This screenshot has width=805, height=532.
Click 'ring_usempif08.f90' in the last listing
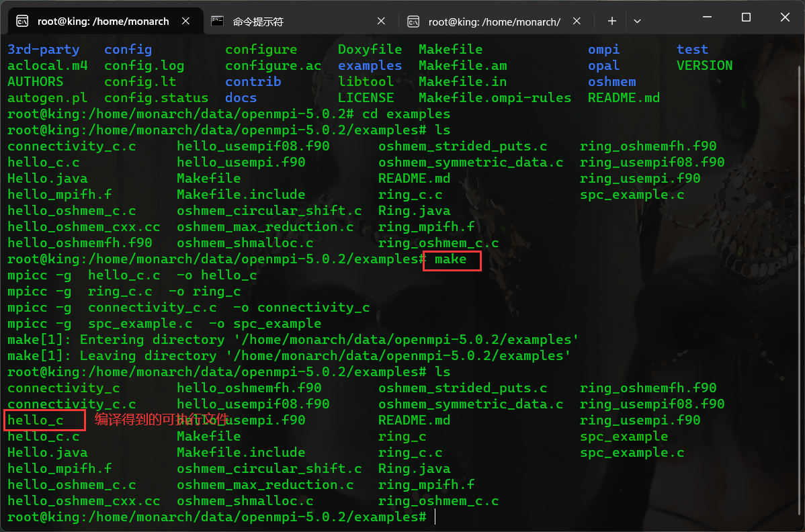[x=652, y=404]
